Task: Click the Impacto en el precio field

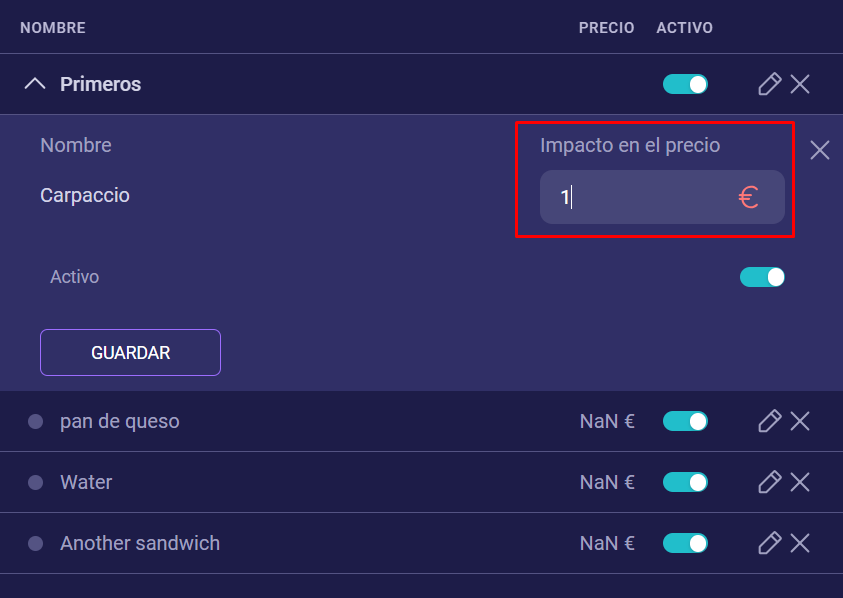Action: pyautogui.click(x=640, y=197)
